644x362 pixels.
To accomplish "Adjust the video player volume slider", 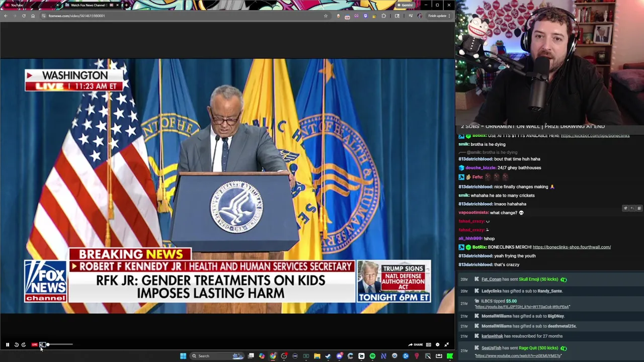I will coord(59,345).
